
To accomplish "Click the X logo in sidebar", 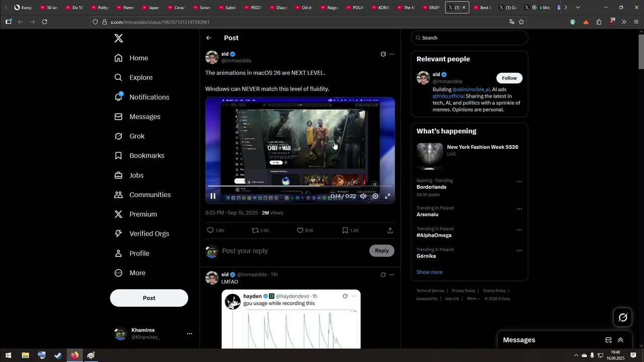I will tap(119, 38).
